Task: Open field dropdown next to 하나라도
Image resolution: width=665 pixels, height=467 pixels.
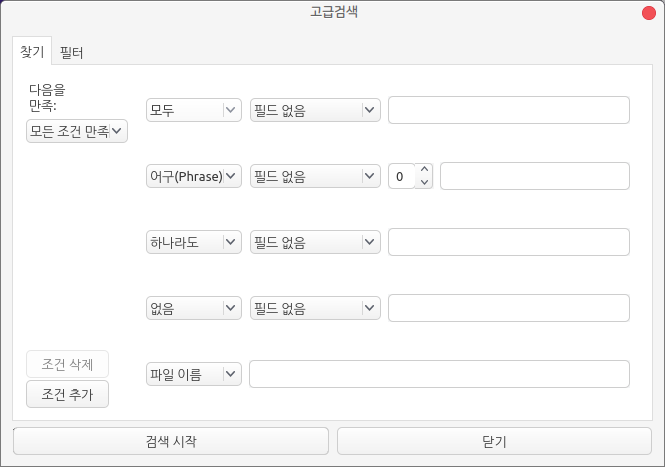Action: tap(315, 242)
